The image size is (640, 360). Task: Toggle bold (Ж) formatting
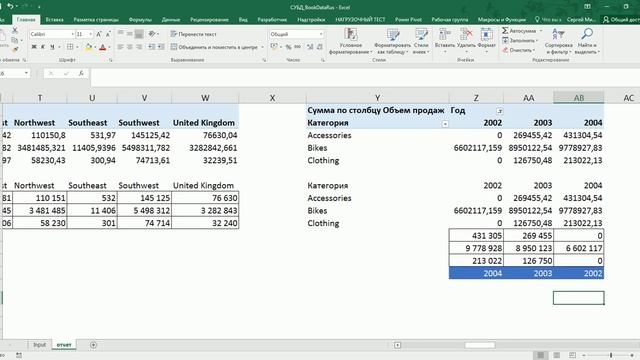34,47
